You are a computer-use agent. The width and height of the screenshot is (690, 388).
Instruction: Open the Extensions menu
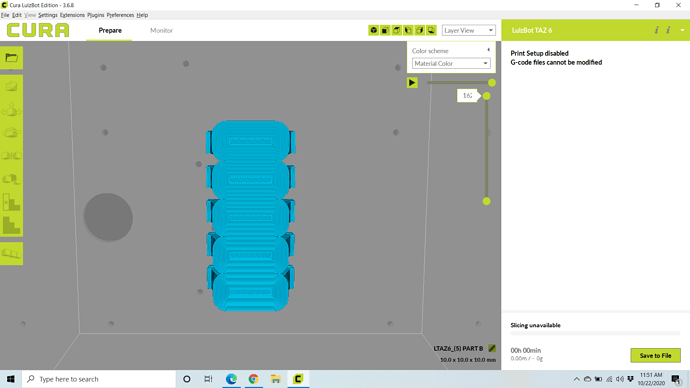point(72,15)
